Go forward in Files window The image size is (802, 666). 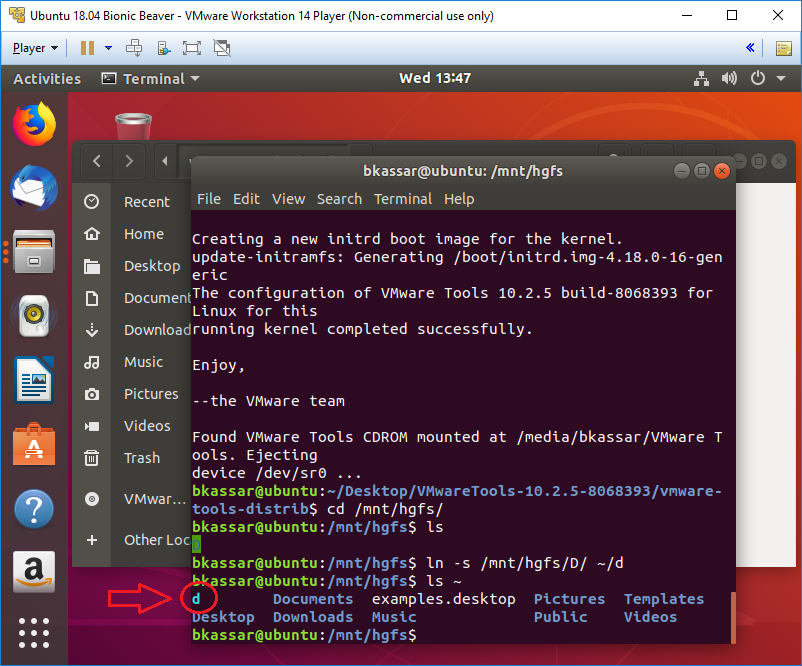(x=129, y=161)
